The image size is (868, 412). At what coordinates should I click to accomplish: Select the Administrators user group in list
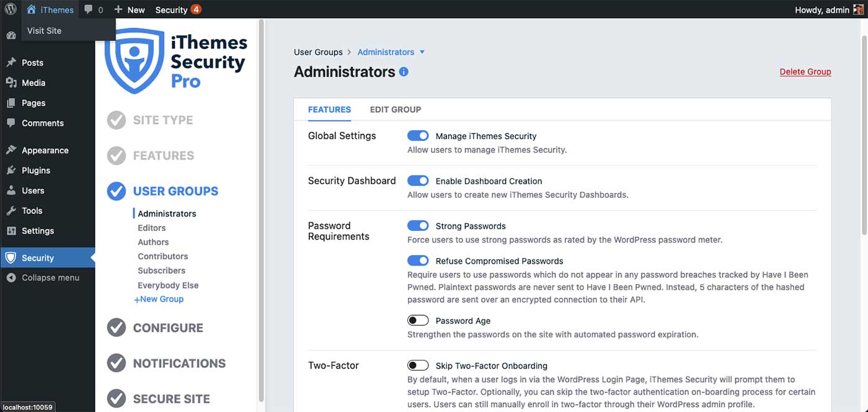point(167,213)
